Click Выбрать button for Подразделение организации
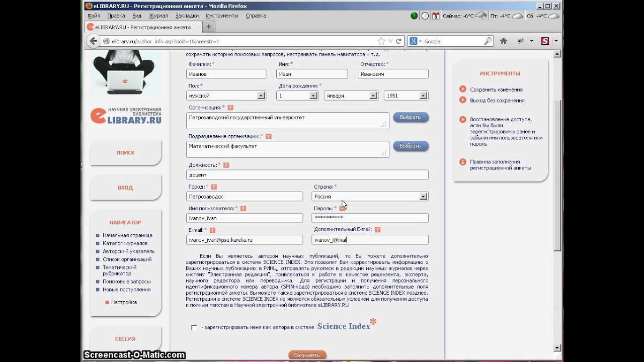Viewport: 644px width, 362px height. tap(411, 146)
